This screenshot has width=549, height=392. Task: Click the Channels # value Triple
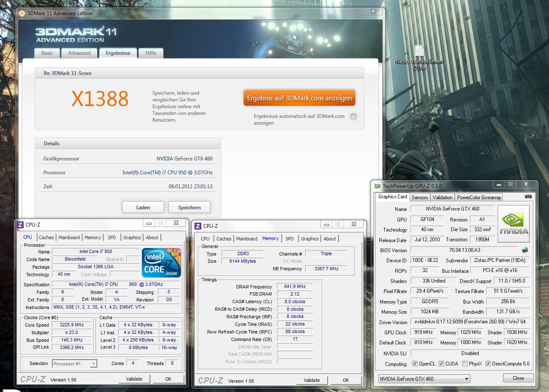coord(326,253)
